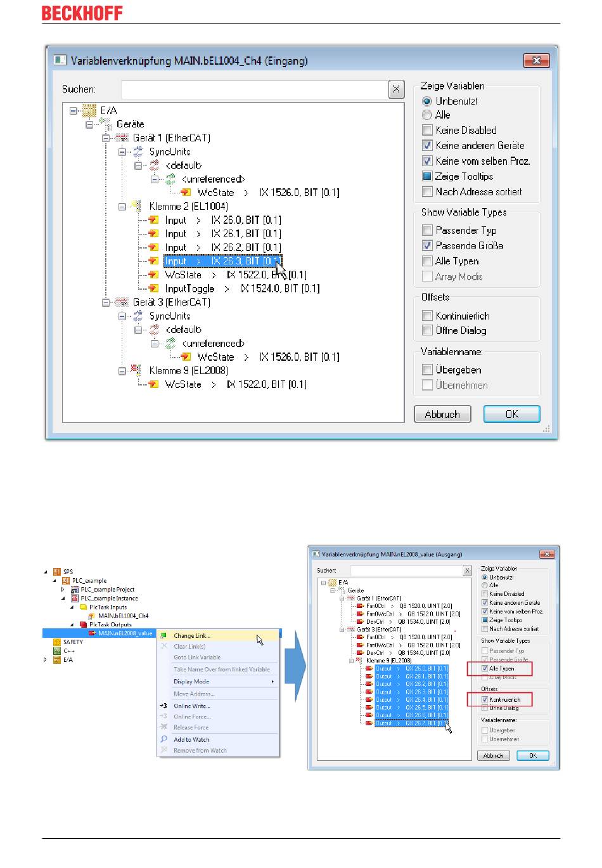602x868 pixels.
Task: Click the icon beside Output QX 26.0
Action: coord(369,668)
